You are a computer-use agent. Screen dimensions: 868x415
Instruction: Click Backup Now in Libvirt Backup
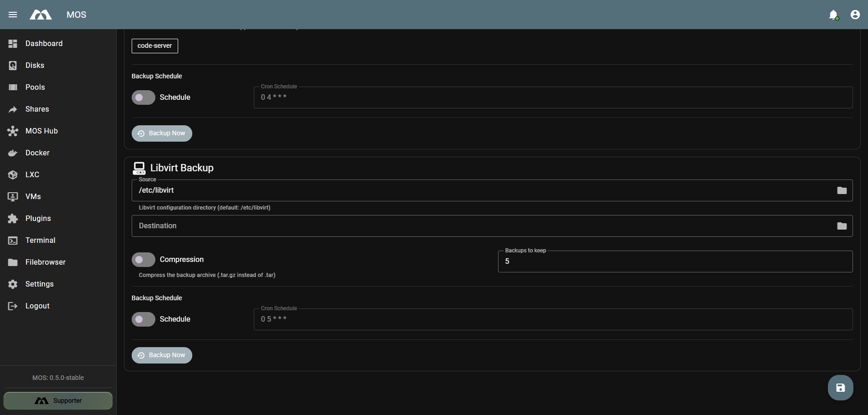[162, 355]
